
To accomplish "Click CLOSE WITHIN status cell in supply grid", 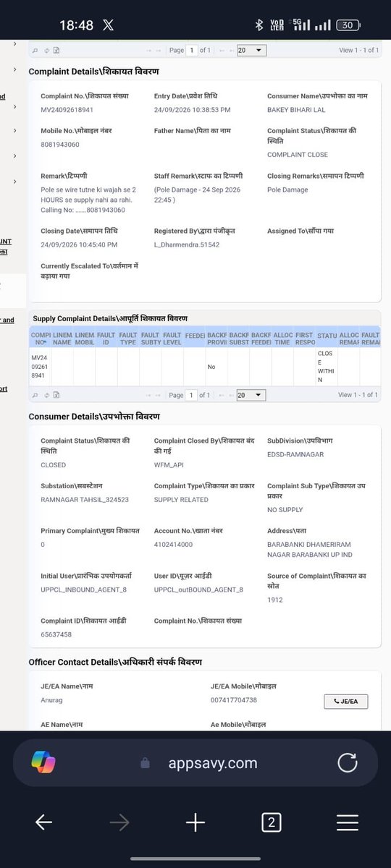I will coord(327,366).
